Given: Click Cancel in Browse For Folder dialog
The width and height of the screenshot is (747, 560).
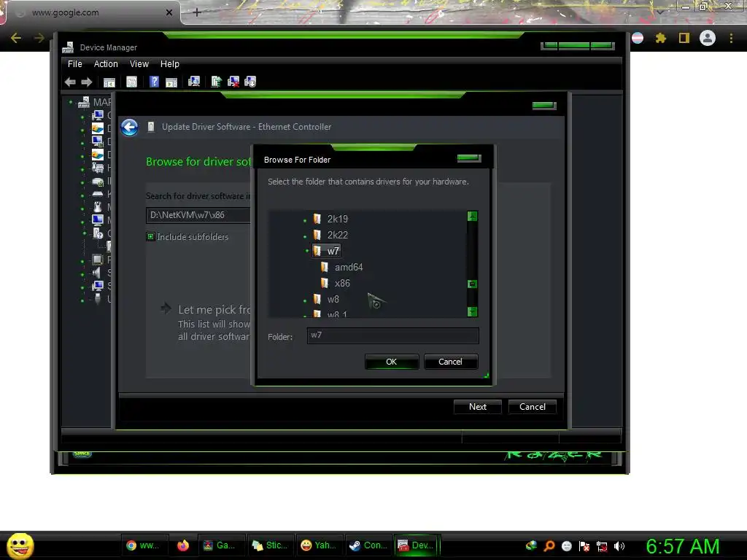Looking at the screenshot, I should pyautogui.click(x=450, y=362).
